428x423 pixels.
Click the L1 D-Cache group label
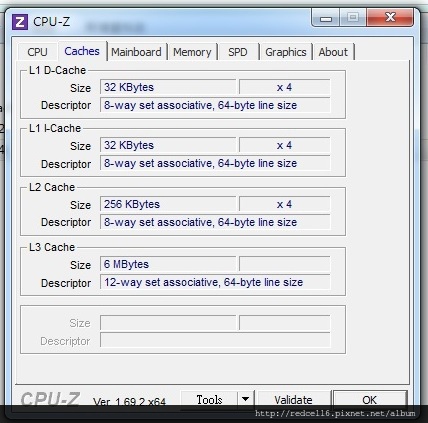[x=57, y=70]
